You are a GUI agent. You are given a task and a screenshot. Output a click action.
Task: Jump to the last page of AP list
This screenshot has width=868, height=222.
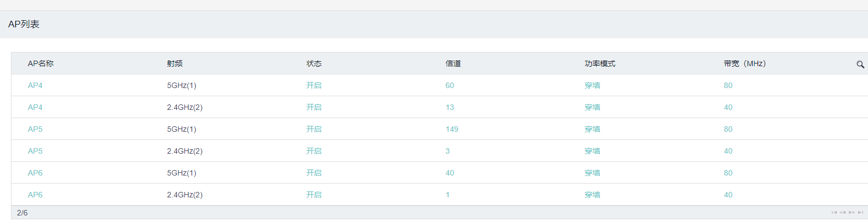[x=860, y=213]
